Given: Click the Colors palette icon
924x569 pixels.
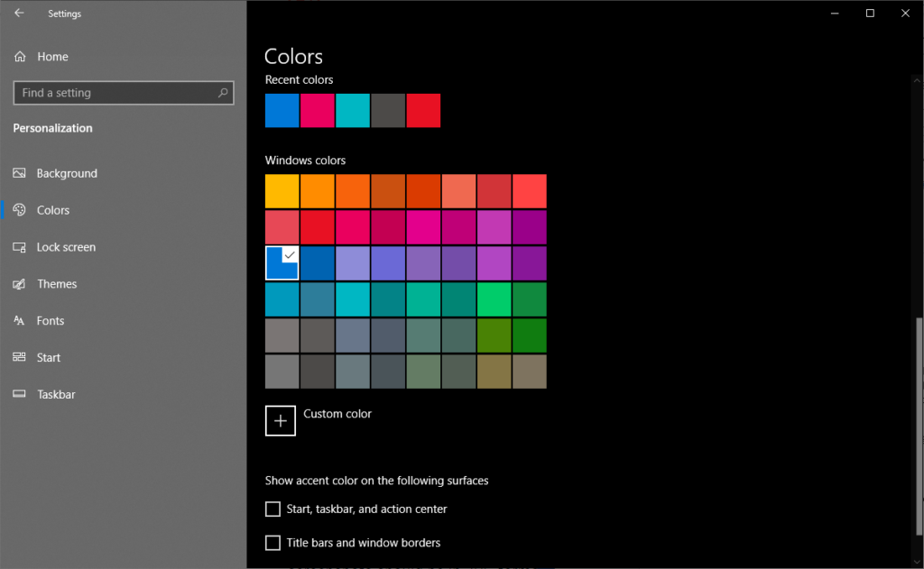Looking at the screenshot, I should coord(20,210).
